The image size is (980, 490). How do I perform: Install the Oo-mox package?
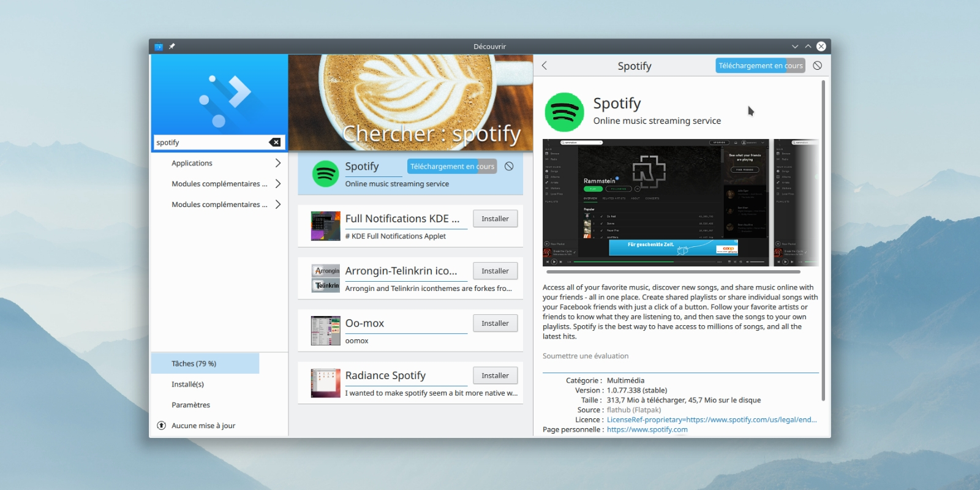coord(495,323)
